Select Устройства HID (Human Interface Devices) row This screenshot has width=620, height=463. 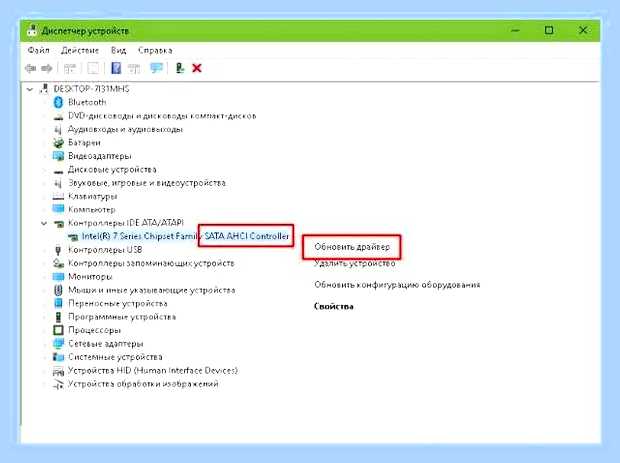(153, 370)
